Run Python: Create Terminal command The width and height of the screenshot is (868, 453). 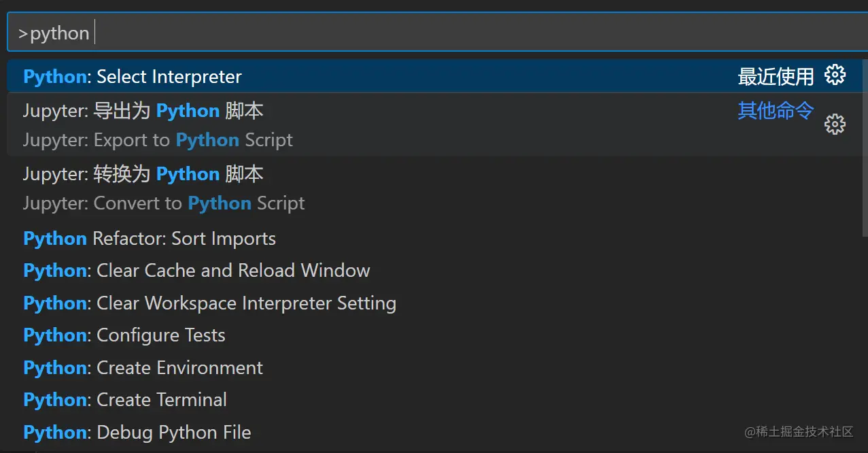(434, 400)
